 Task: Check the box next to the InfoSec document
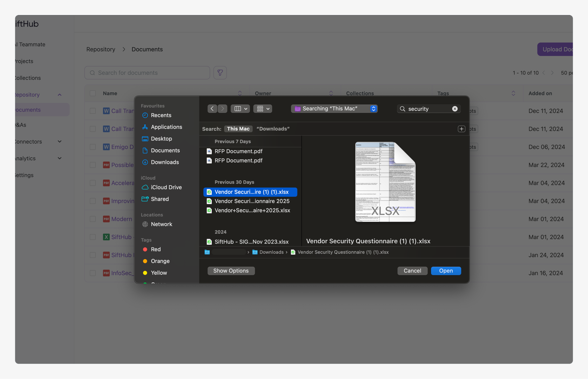click(93, 273)
